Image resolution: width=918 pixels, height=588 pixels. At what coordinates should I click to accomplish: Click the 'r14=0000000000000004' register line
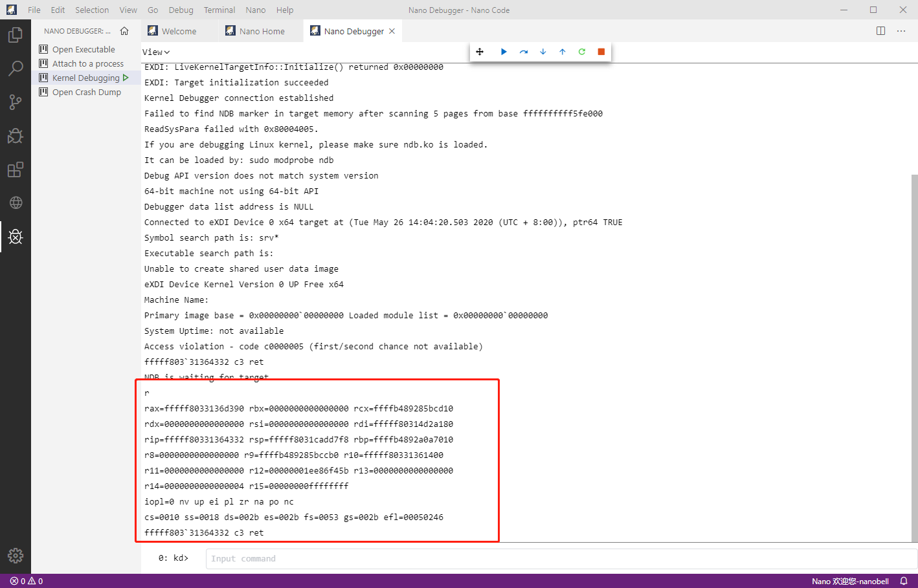247,486
